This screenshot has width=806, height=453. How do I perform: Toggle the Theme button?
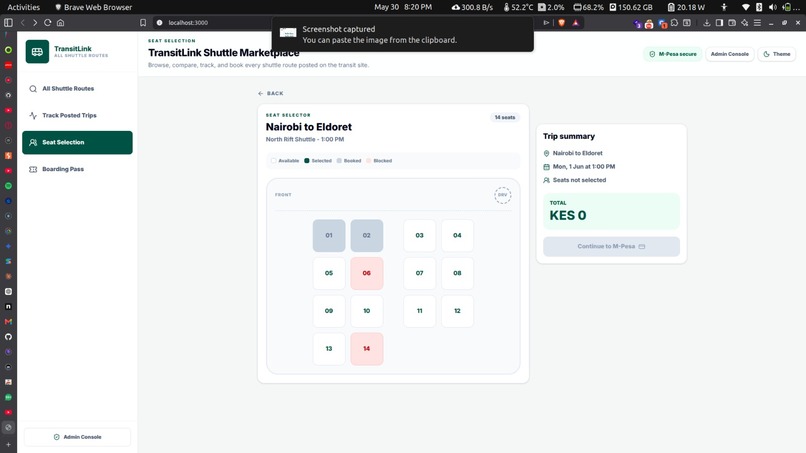point(777,54)
